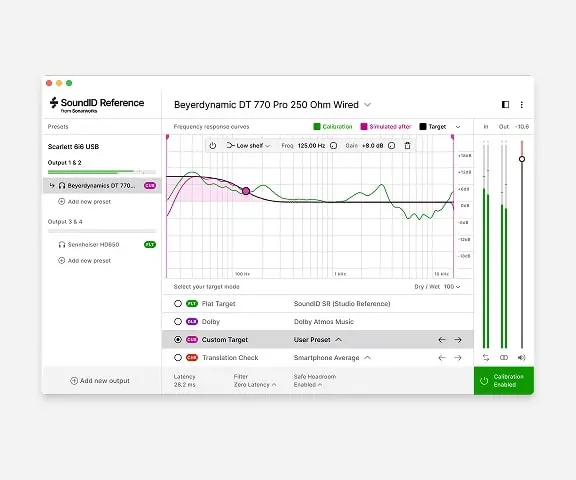
Task: Click the Dolby Atmos Music text
Action: pos(324,322)
